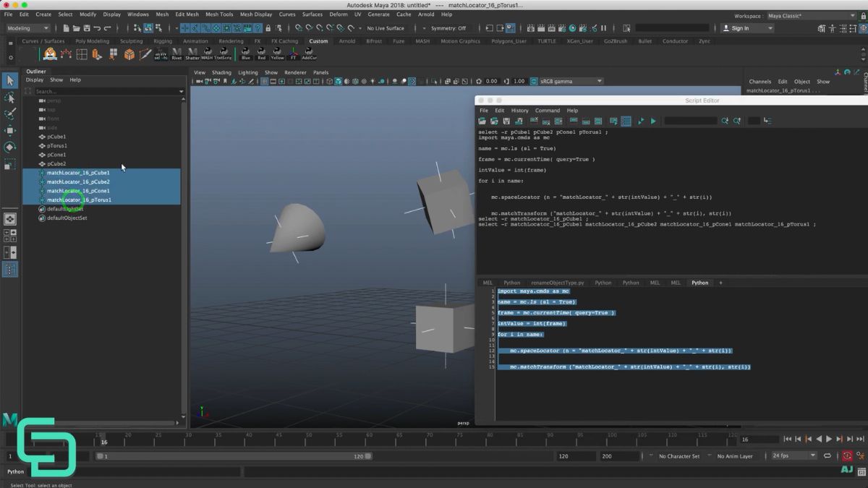Open script file in Script Editor toolbar
This screenshot has height=488, width=868.
[x=482, y=121]
